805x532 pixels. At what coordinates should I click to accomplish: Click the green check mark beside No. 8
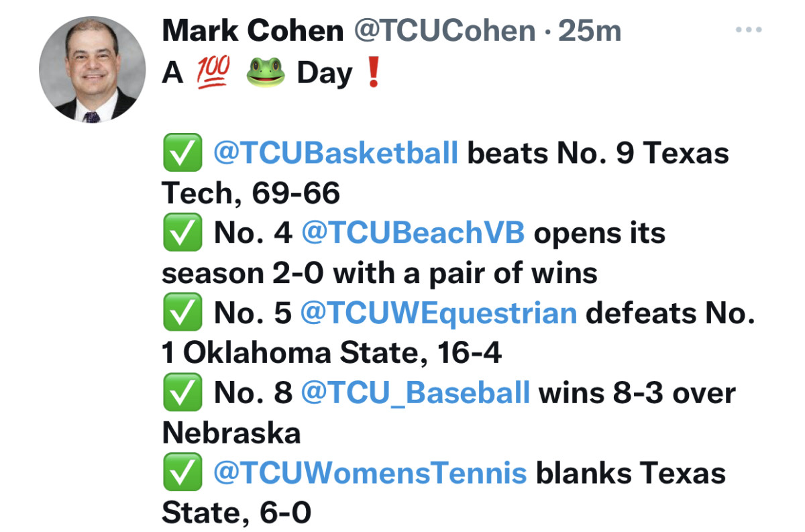182,393
